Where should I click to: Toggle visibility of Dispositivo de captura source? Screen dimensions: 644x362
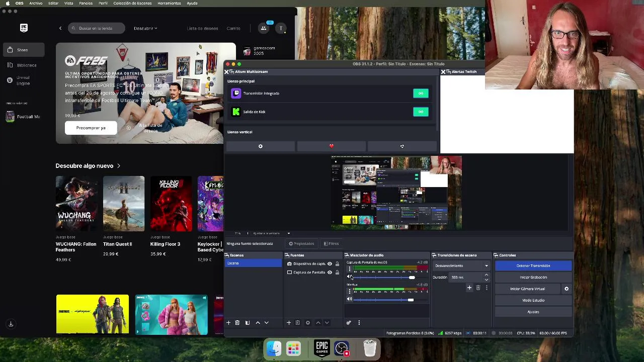click(330, 264)
